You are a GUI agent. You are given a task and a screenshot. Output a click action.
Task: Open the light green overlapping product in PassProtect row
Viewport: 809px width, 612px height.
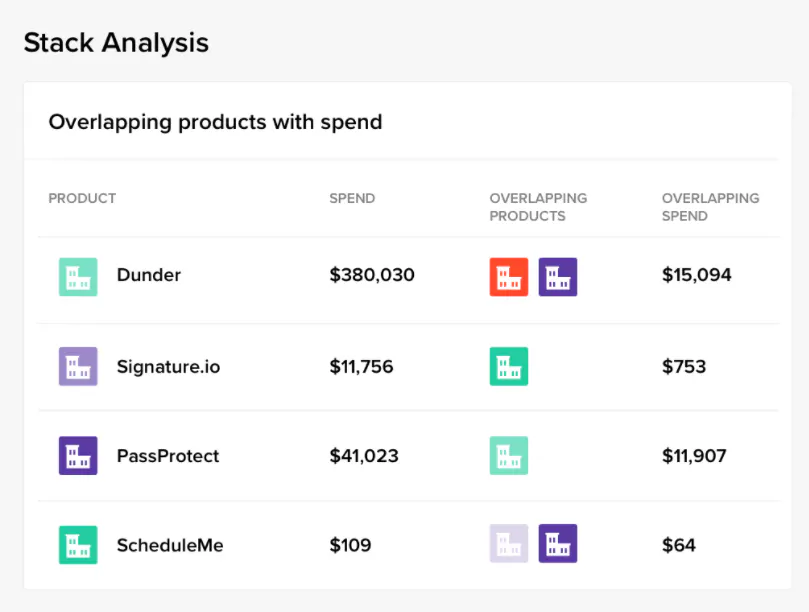509,456
